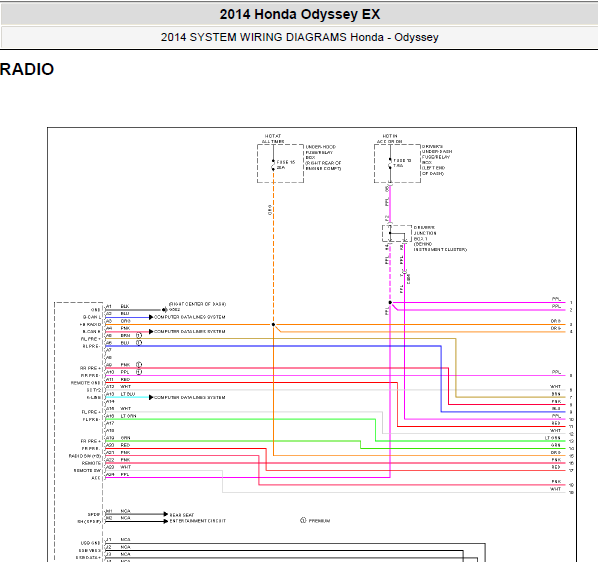598x562 pixels.
Task: Click the '(RIGHT CENTER OF DASH)' ground label
Action: (197, 304)
